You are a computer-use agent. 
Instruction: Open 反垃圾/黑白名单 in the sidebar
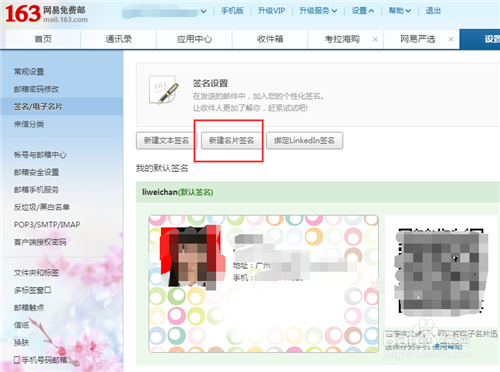tap(42, 207)
